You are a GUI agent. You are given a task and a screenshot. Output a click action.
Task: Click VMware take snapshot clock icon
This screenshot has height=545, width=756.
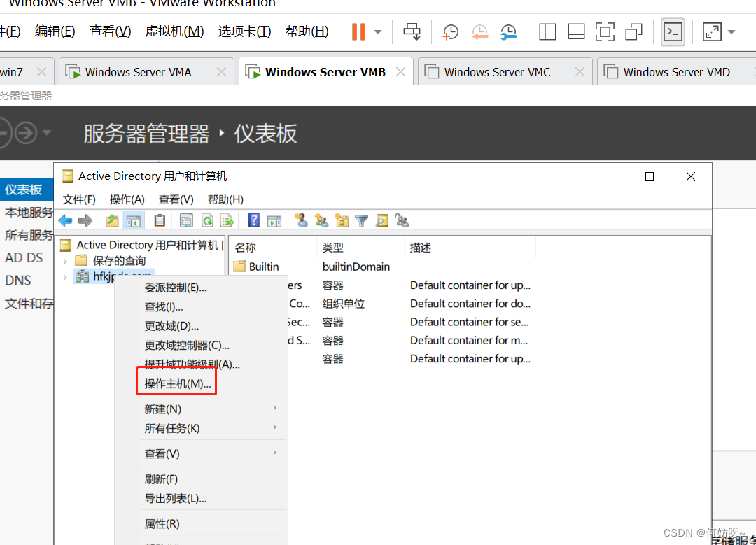pos(450,32)
